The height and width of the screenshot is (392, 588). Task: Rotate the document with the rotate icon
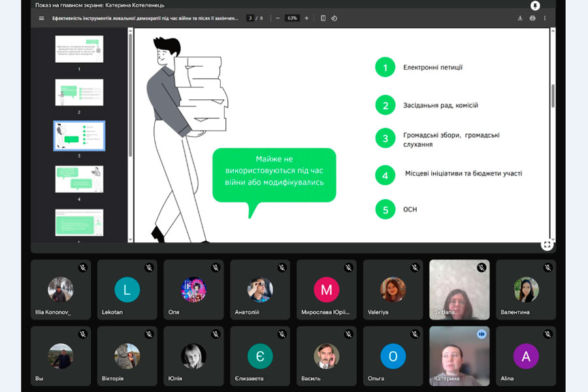tap(334, 18)
